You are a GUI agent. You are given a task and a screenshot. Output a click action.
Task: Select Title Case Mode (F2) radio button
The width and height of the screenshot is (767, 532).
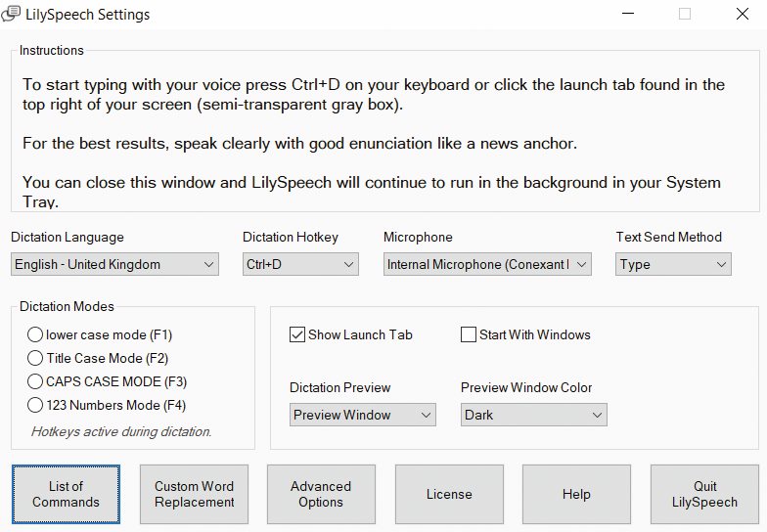35,358
